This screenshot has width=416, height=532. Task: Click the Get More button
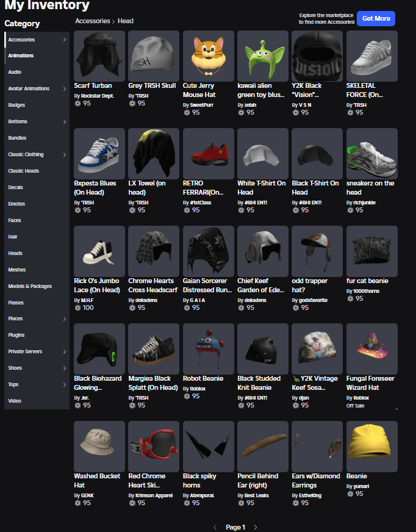tap(376, 18)
